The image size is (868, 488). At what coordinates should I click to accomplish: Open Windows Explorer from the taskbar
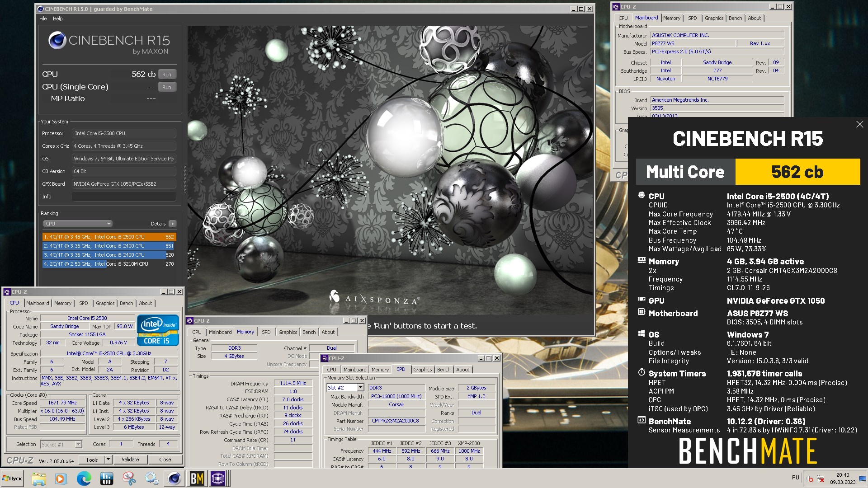pyautogui.click(x=39, y=479)
